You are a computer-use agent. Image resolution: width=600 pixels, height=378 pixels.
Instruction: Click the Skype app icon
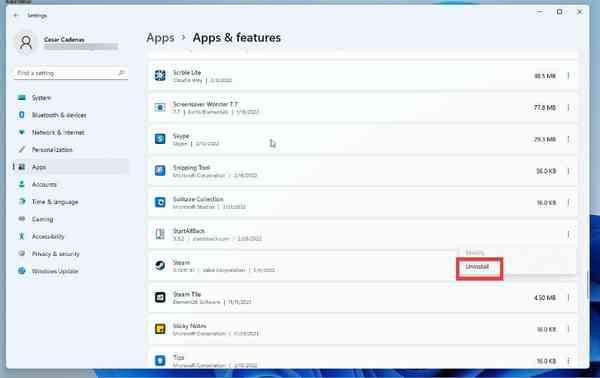(x=160, y=138)
